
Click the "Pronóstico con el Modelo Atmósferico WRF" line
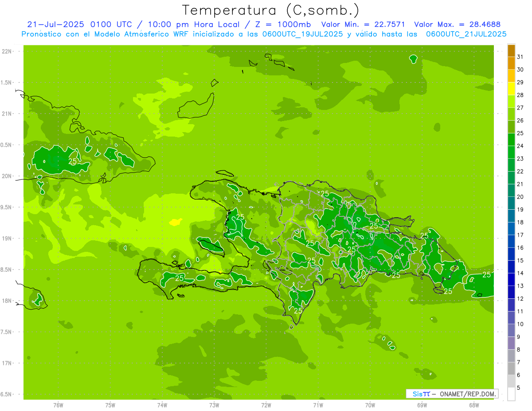[106, 34]
